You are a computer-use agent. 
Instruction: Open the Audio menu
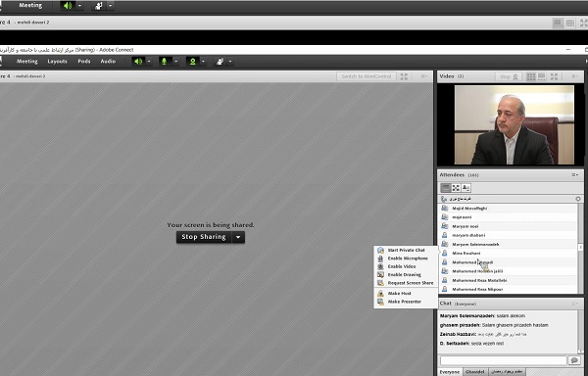[108, 61]
